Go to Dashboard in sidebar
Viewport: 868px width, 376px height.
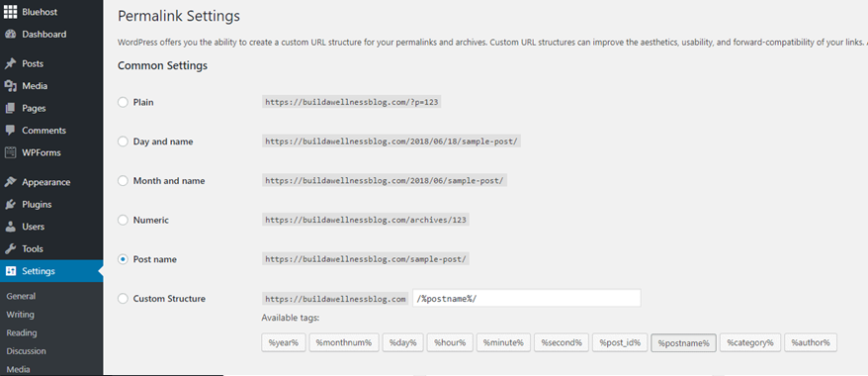(44, 35)
